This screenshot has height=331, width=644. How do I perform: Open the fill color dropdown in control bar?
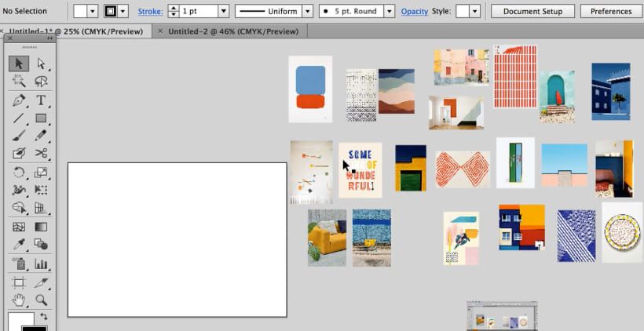[93, 11]
